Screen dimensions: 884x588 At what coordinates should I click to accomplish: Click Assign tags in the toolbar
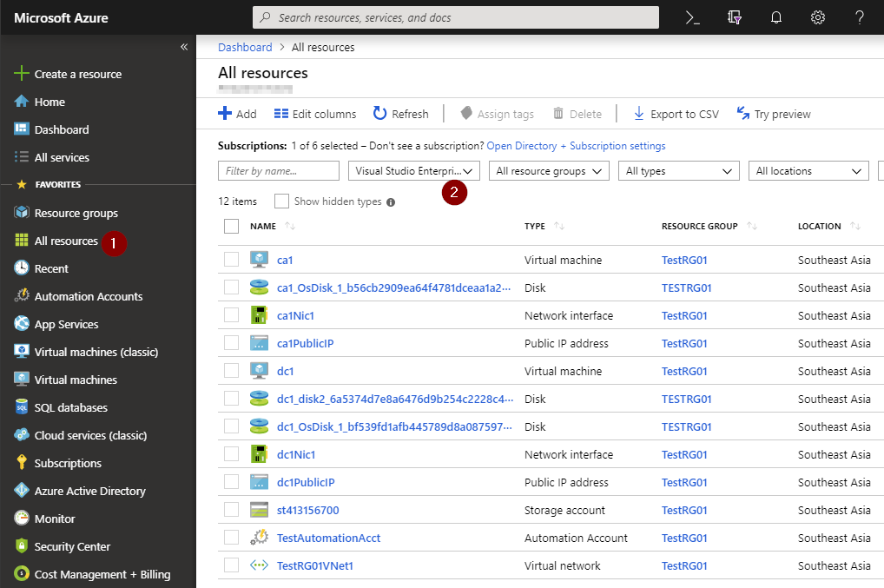(x=498, y=114)
